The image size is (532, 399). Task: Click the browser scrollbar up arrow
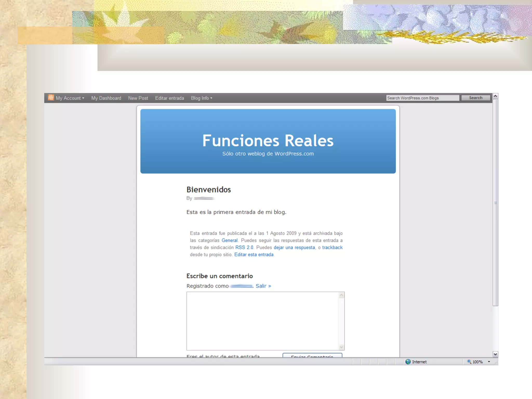click(495, 96)
